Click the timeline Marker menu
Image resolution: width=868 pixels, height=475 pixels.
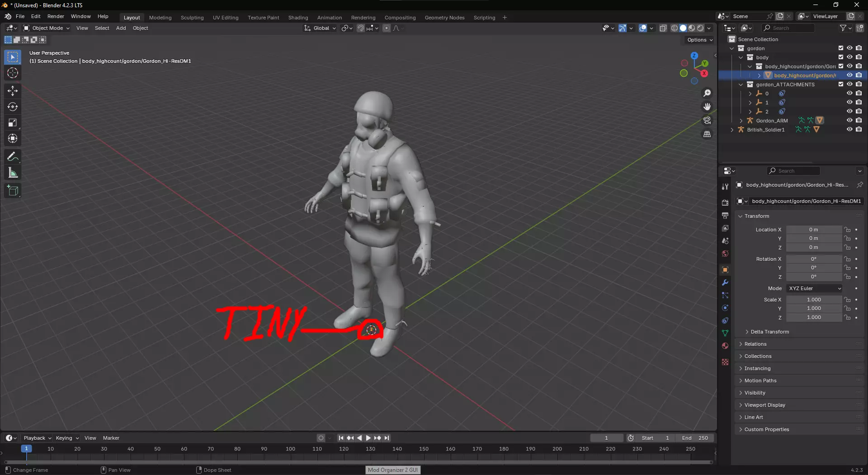(x=111, y=438)
